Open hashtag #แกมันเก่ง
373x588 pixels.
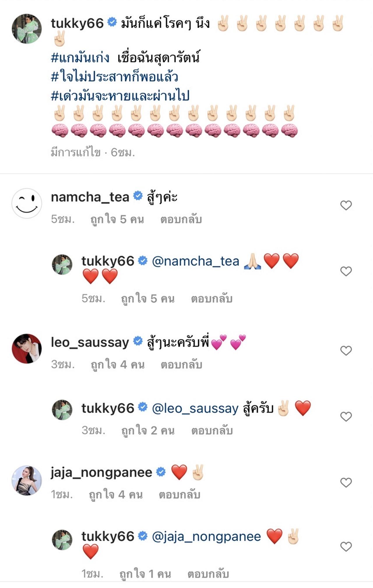click(80, 58)
